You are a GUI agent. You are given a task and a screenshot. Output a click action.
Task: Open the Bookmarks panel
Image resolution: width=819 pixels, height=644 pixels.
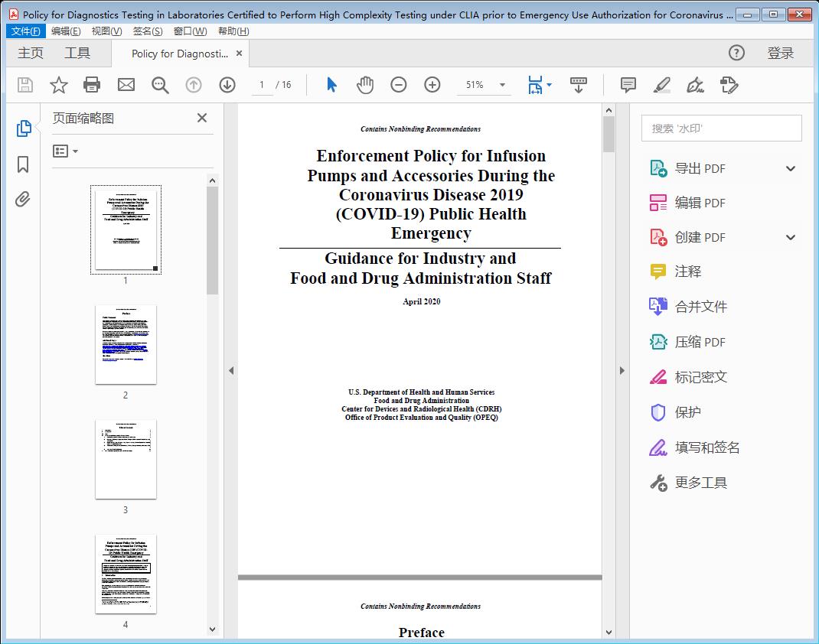[x=23, y=165]
